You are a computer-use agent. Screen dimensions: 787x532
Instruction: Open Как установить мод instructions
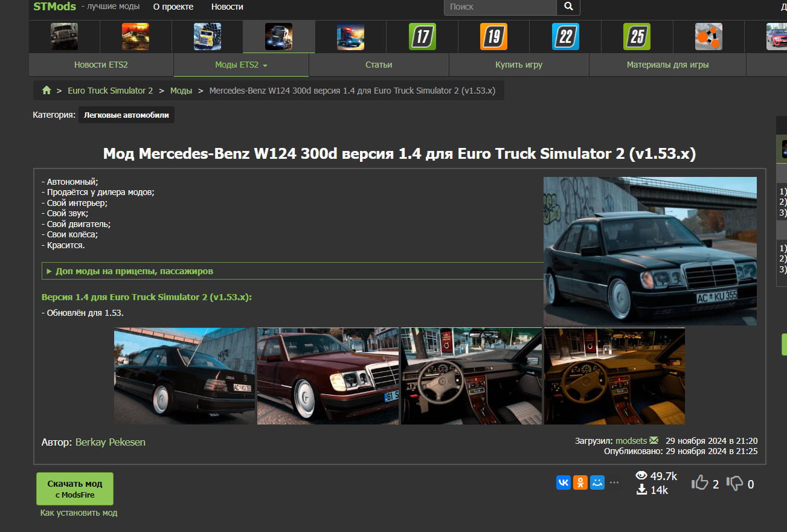(x=79, y=513)
